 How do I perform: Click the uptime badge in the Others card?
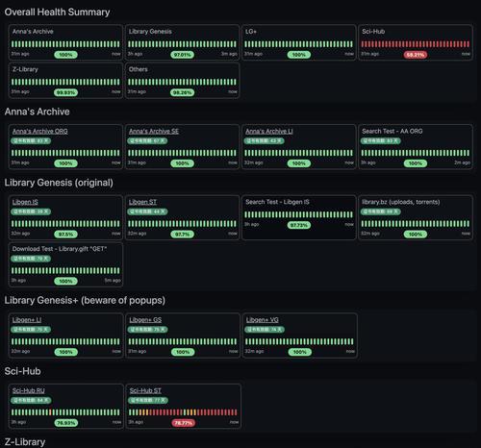(x=182, y=92)
